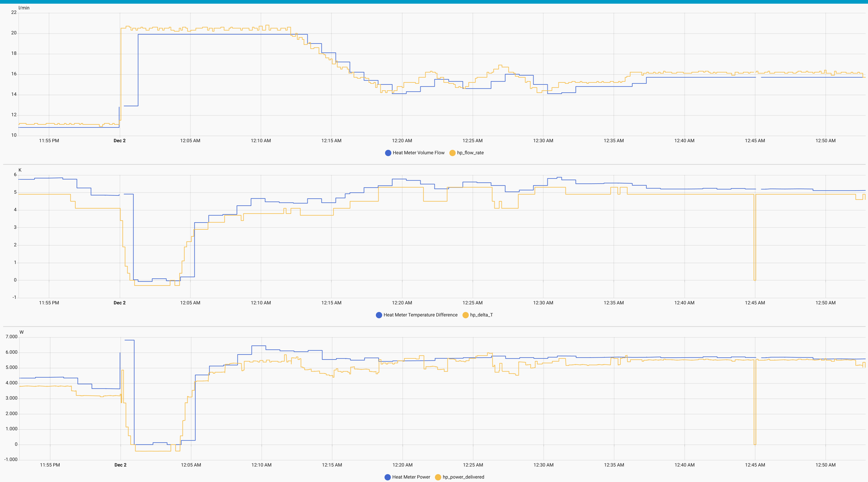Click the yellow hp_power_delivered legend dot
This screenshot has width=868, height=482.
click(x=438, y=477)
